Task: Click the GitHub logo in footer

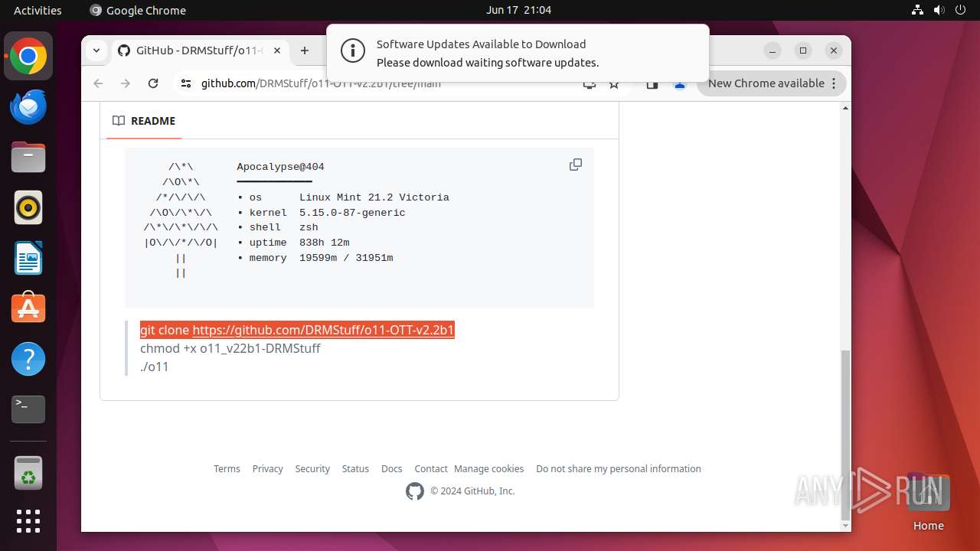Action: pos(415,491)
